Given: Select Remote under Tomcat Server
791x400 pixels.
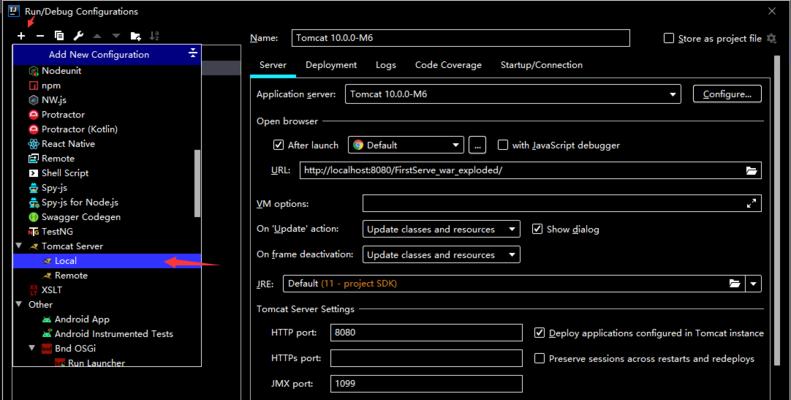Looking at the screenshot, I should tap(107, 275).
